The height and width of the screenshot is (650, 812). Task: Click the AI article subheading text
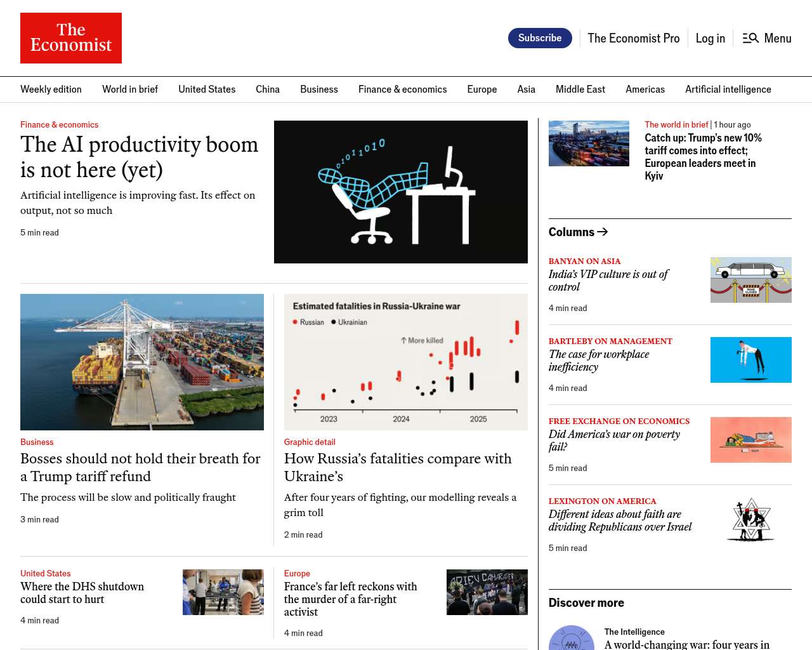tap(138, 203)
